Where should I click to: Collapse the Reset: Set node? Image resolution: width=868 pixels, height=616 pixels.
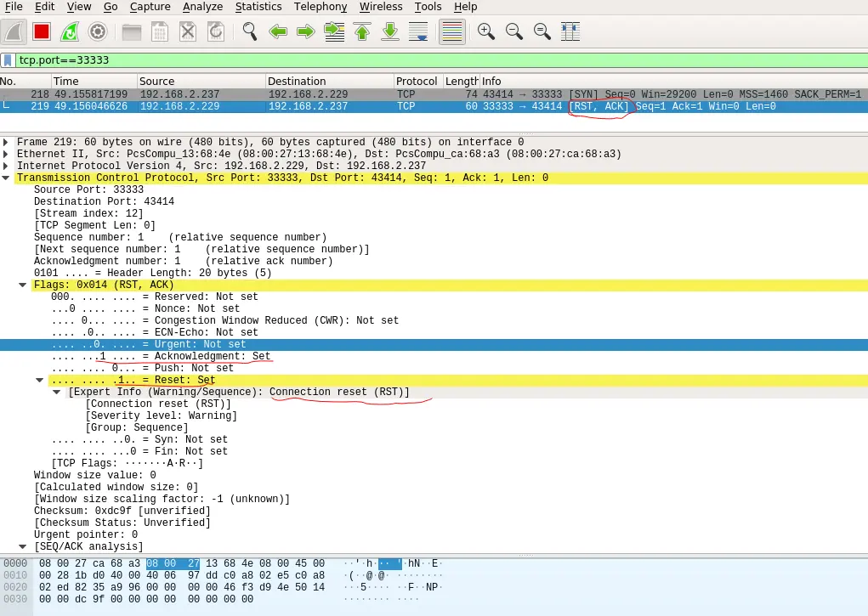pyautogui.click(x=39, y=381)
